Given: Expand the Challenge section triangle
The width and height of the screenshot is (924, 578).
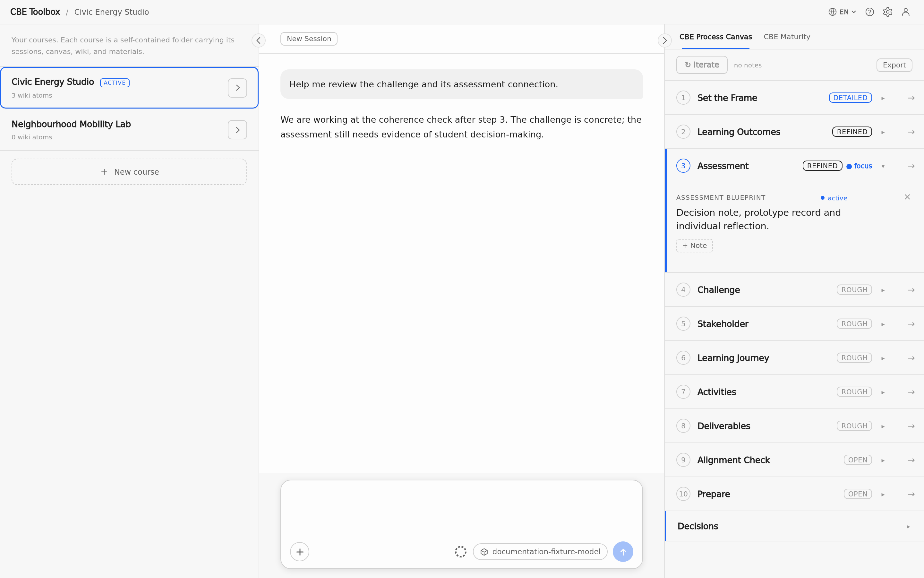Looking at the screenshot, I should click(883, 291).
